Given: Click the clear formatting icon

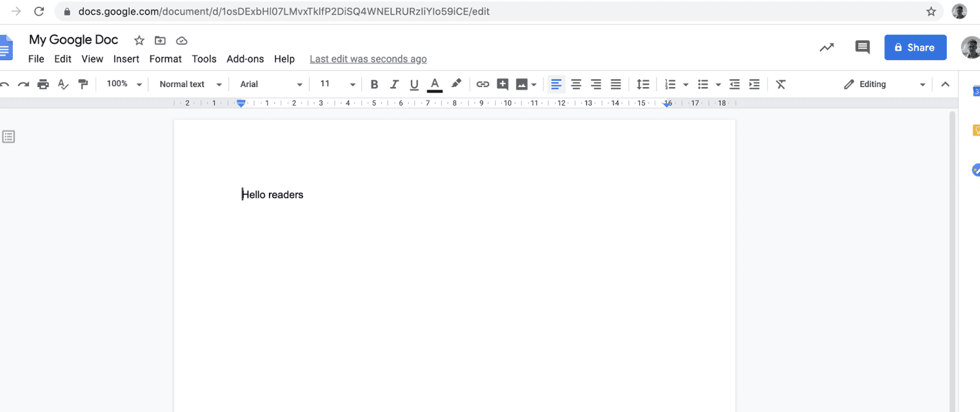Looking at the screenshot, I should (x=780, y=85).
